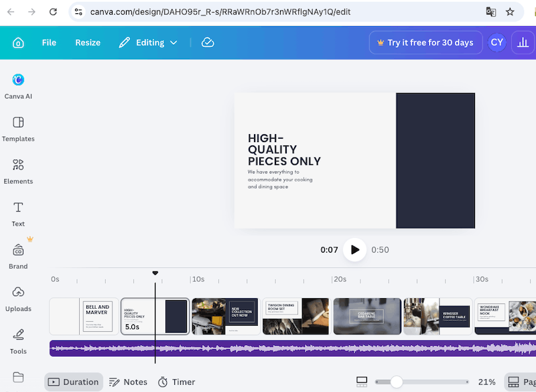Open the Pages grid view button
This screenshot has width=536, height=392.
pyautogui.click(x=521, y=382)
